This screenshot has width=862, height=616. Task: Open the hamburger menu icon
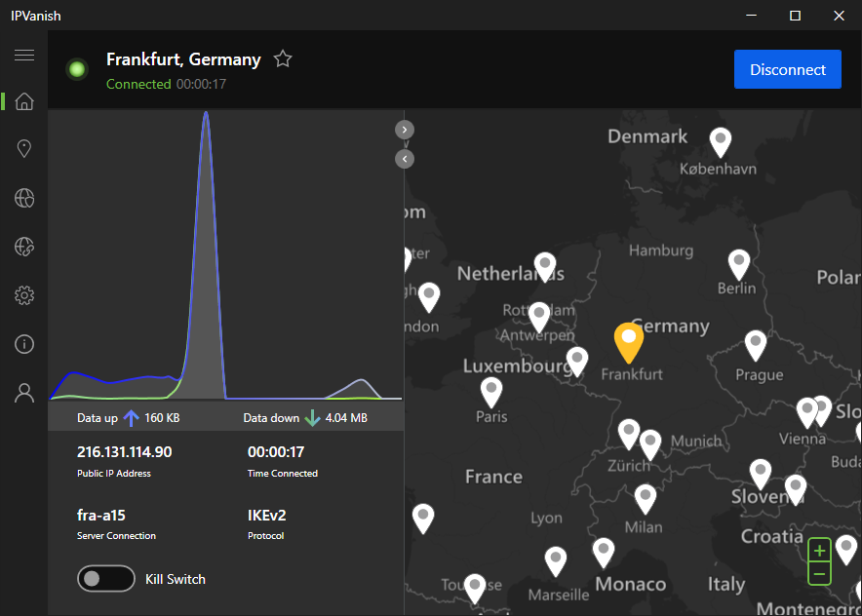[x=24, y=55]
